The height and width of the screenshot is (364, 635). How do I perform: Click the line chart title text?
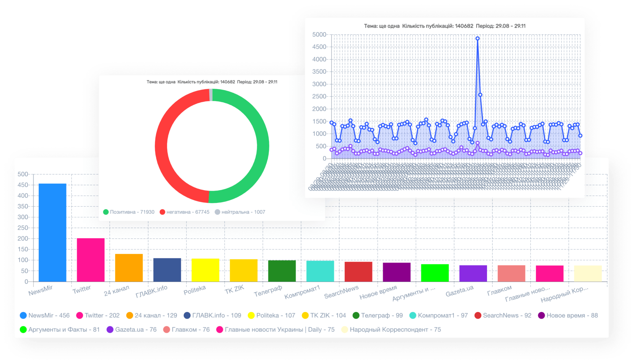click(x=445, y=26)
